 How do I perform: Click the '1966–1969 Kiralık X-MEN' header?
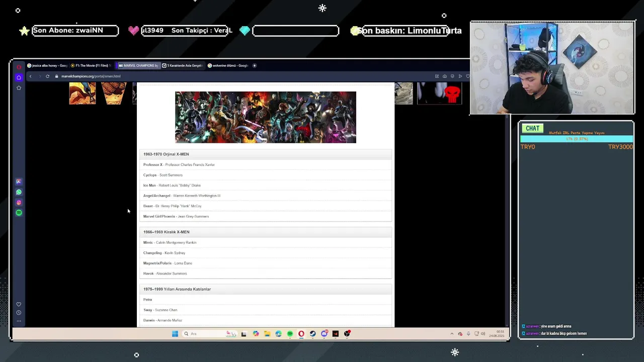266,232
